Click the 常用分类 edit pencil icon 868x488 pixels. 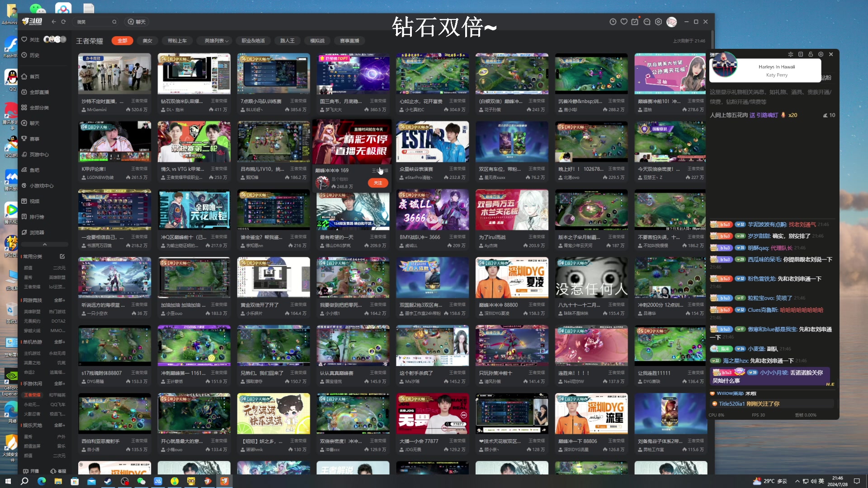pyautogui.click(x=62, y=256)
